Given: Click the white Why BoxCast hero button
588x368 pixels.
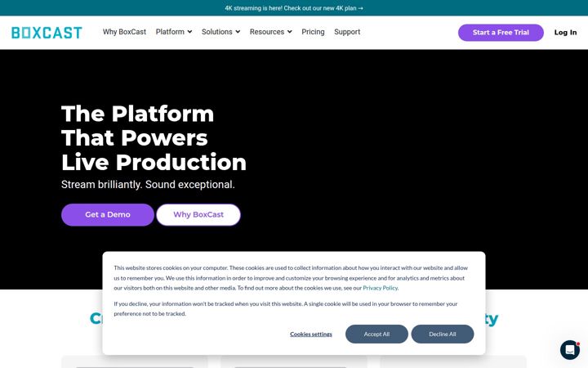Looking at the screenshot, I should click(198, 215).
